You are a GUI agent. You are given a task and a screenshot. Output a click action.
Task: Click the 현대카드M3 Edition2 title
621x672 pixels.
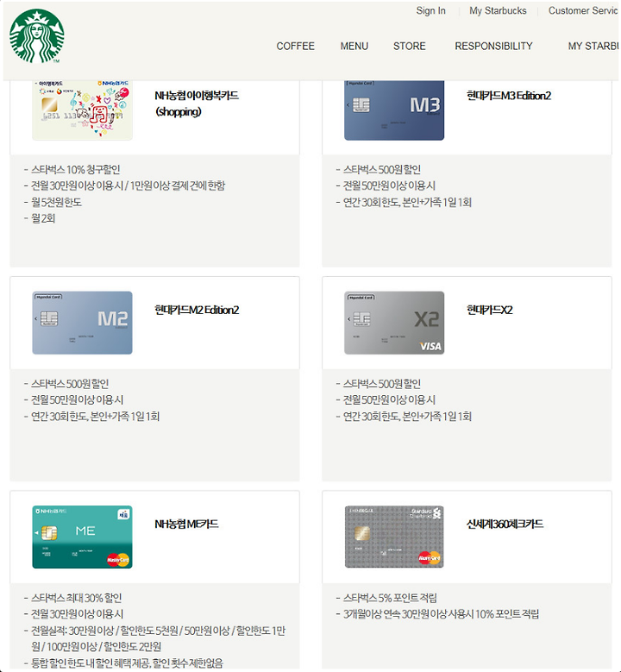click(509, 95)
